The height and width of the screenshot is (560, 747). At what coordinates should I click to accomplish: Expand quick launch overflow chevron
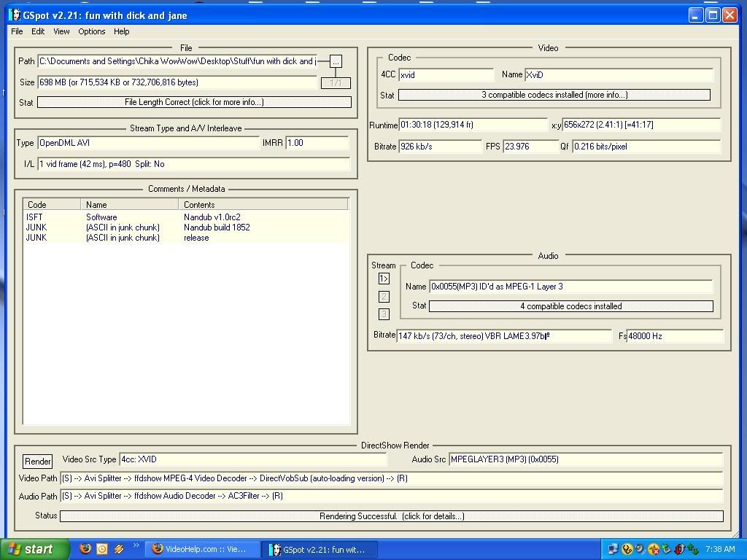click(x=136, y=545)
